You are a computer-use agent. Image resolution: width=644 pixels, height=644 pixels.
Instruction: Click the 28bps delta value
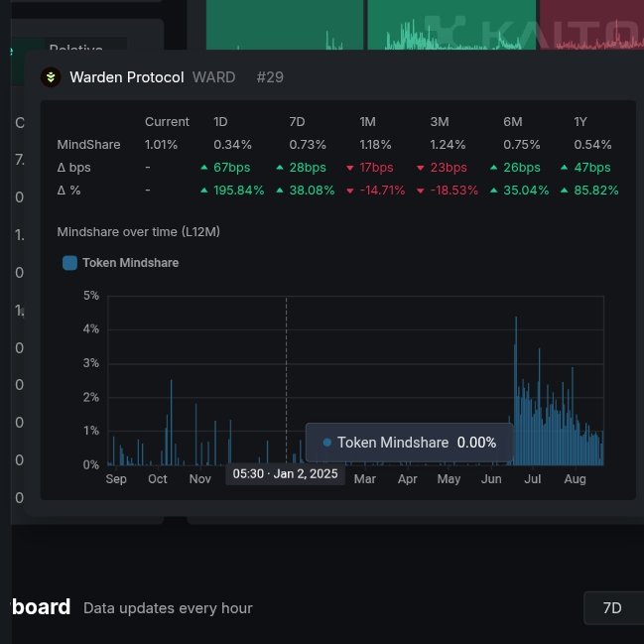pos(308,168)
